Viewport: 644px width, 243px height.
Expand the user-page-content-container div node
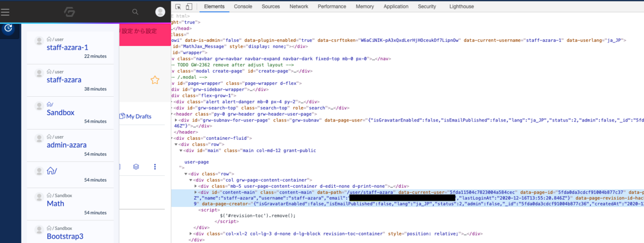coord(195,185)
